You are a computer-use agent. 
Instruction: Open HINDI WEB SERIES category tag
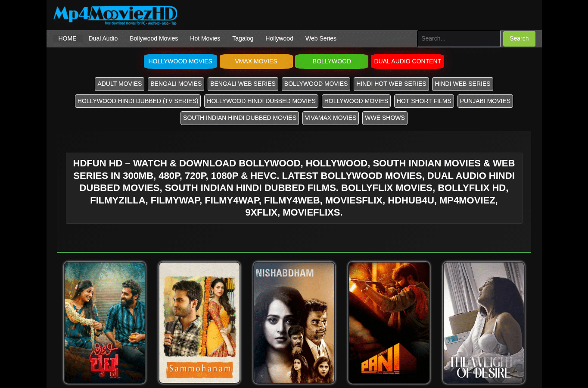click(463, 84)
